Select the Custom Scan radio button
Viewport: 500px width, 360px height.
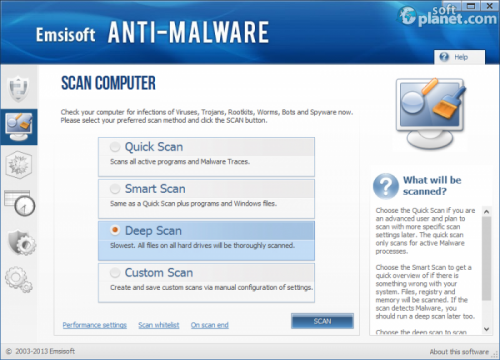(x=115, y=273)
